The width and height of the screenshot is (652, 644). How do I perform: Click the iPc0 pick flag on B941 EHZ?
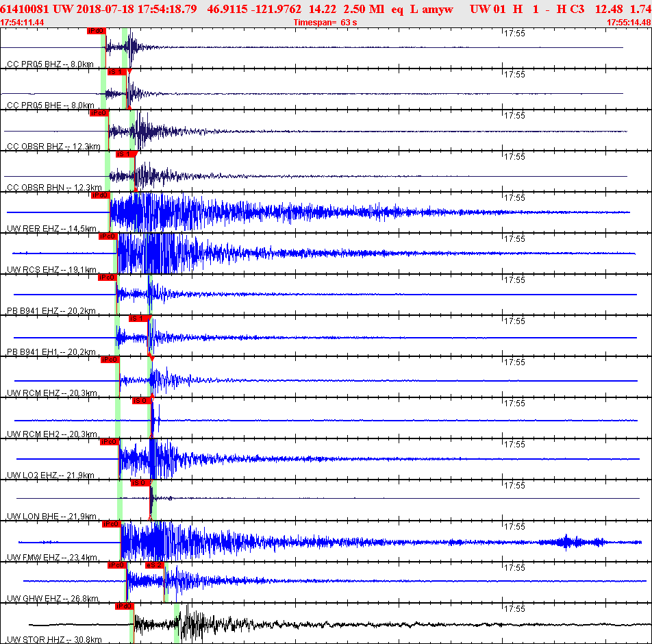click(108, 277)
